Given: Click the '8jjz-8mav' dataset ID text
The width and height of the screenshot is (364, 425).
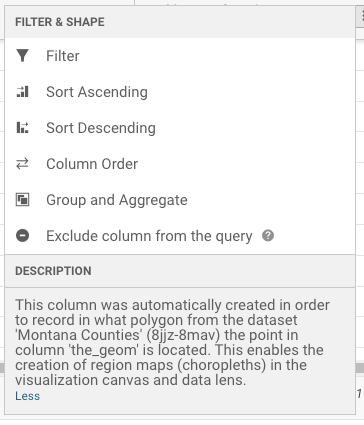Looking at the screenshot, I should [183, 335].
